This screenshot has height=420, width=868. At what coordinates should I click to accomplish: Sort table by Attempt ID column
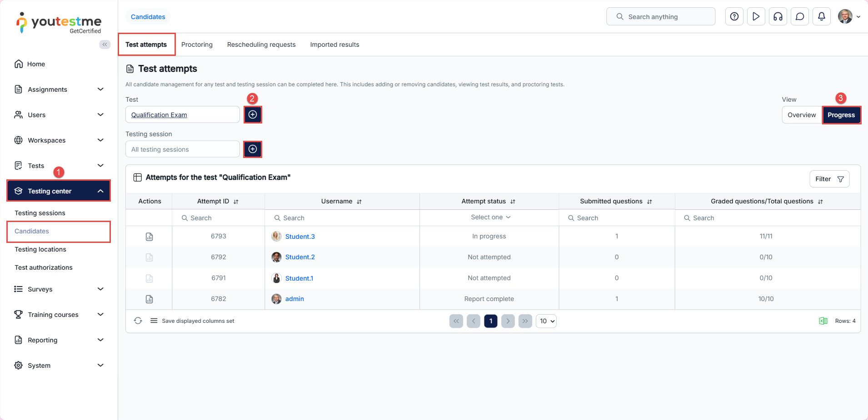[x=236, y=202]
